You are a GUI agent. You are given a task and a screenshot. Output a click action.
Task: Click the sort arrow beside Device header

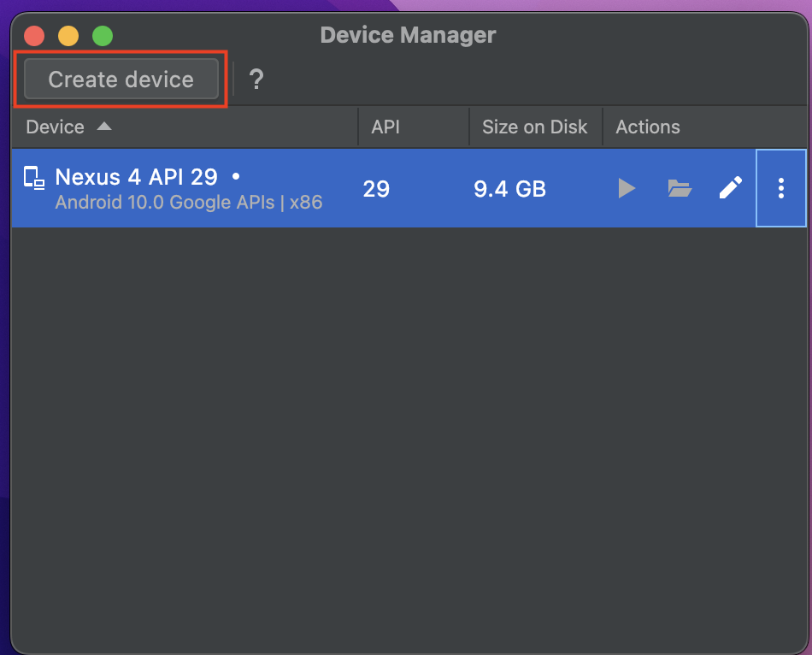[x=103, y=127]
